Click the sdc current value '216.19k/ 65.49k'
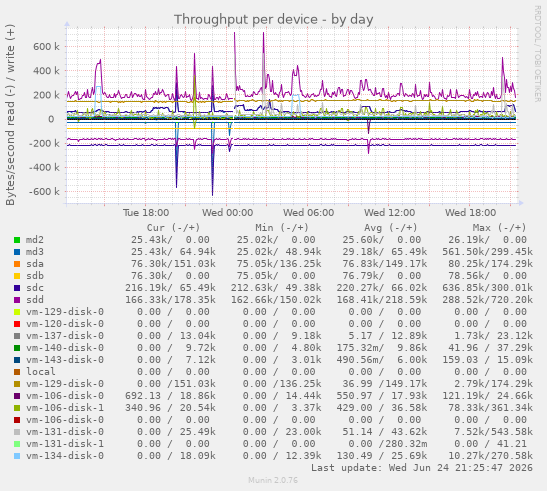 tap(170, 288)
